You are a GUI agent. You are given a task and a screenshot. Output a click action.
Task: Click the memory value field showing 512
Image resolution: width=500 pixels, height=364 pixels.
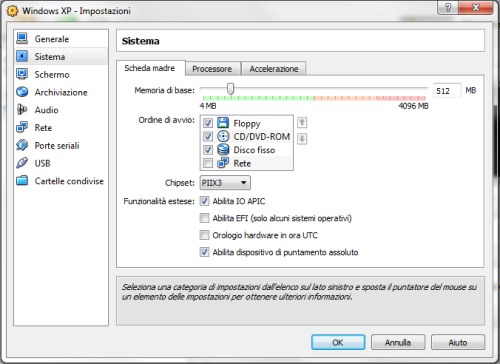coord(447,90)
